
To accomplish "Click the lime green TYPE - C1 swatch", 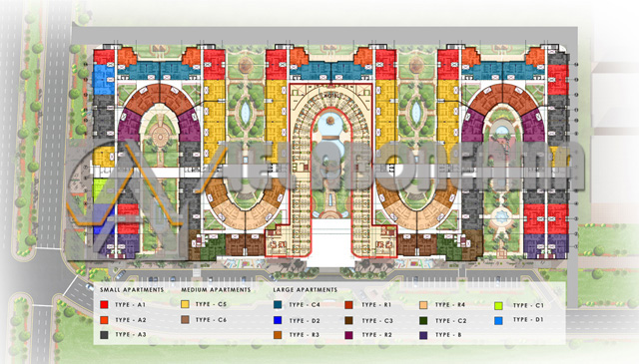I will [498, 305].
